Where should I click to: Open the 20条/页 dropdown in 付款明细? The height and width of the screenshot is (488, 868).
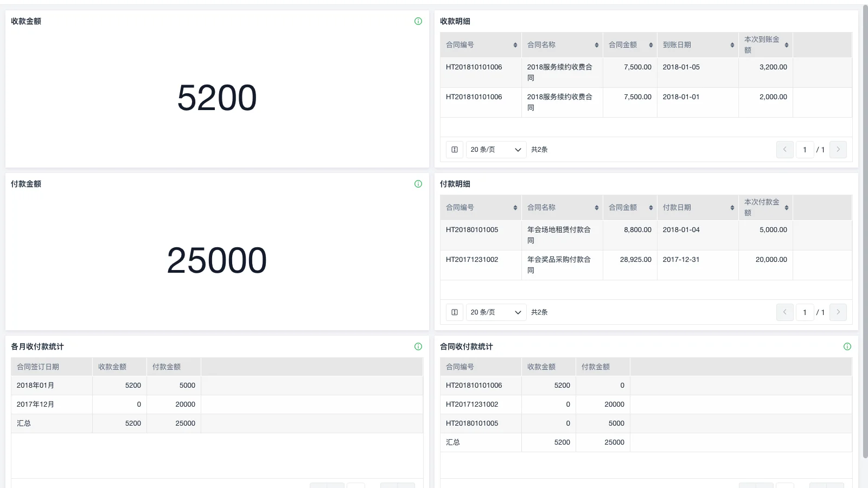(x=496, y=312)
